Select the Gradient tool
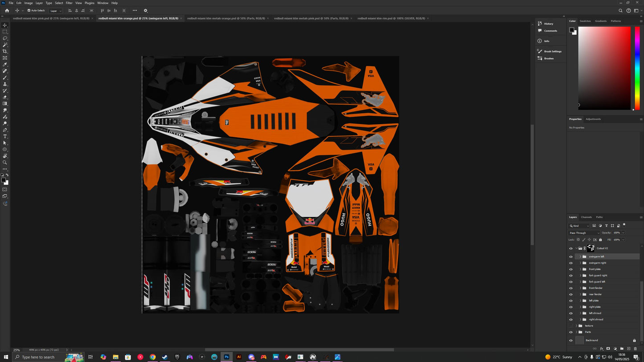 [5, 103]
